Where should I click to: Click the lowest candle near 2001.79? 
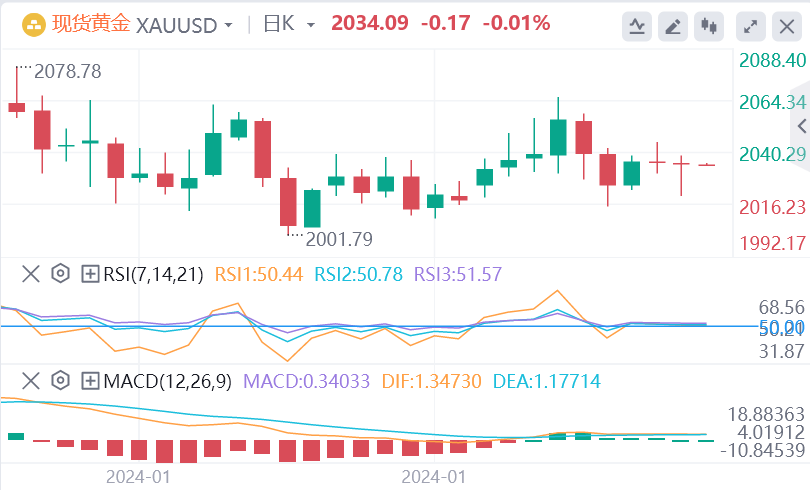pos(288,202)
